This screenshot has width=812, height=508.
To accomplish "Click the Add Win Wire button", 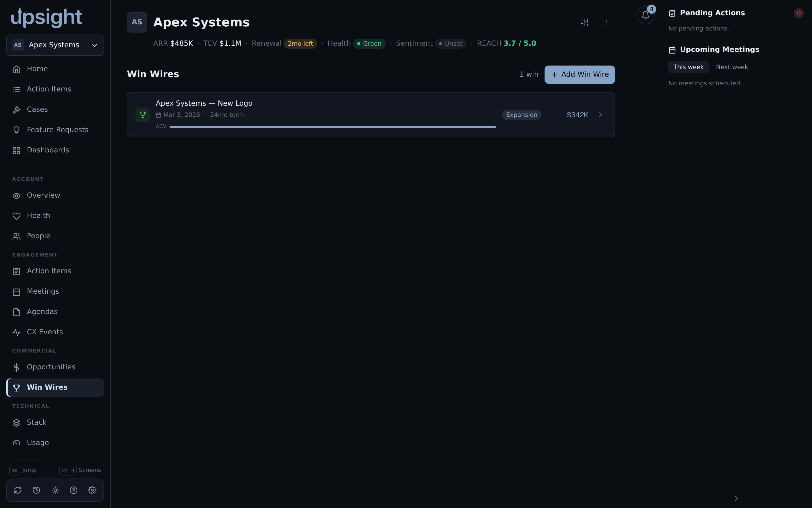I will [580, 75].
